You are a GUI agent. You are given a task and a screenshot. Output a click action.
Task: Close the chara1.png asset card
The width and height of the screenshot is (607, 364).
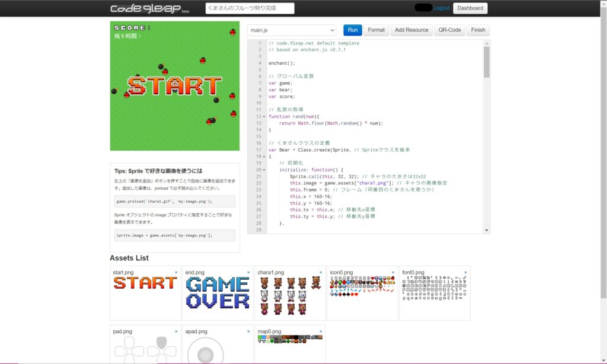(321, 273)
